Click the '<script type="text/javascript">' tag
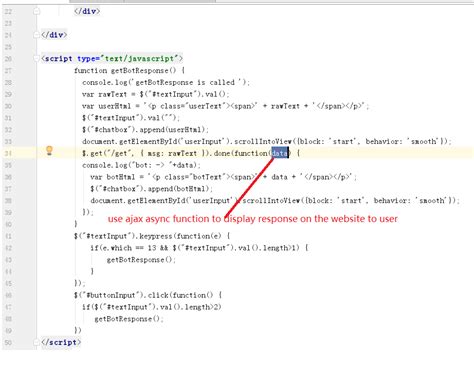474x366 pixels. 112,59
